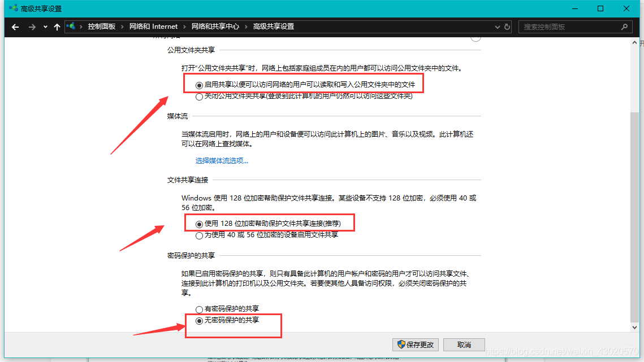
Task: Select 高级共享设置 breadcrumb
Action: (x=274, y=27)
